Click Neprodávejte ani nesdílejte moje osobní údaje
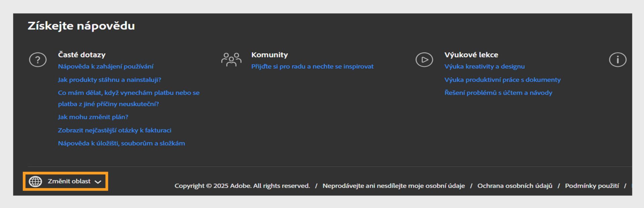The height and width of the screenshot is (208, 644). tap(393, 186)
